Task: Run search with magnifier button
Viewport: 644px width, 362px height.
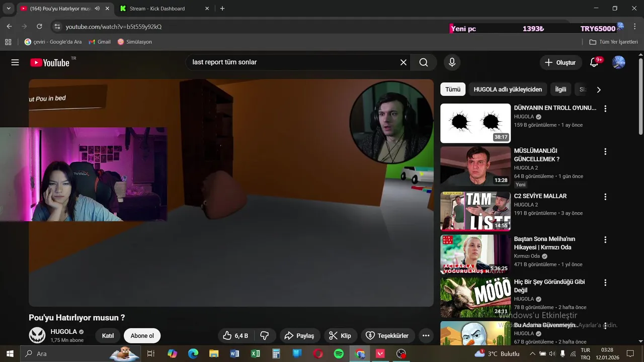Action: (424, 62)
